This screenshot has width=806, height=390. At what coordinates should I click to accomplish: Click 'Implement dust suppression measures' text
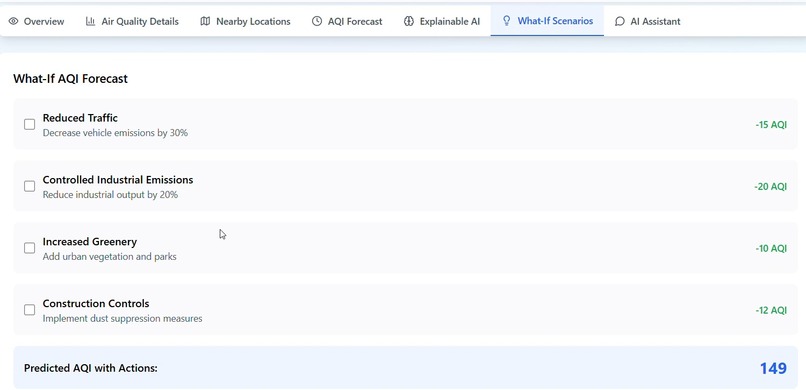coord(122,319)
